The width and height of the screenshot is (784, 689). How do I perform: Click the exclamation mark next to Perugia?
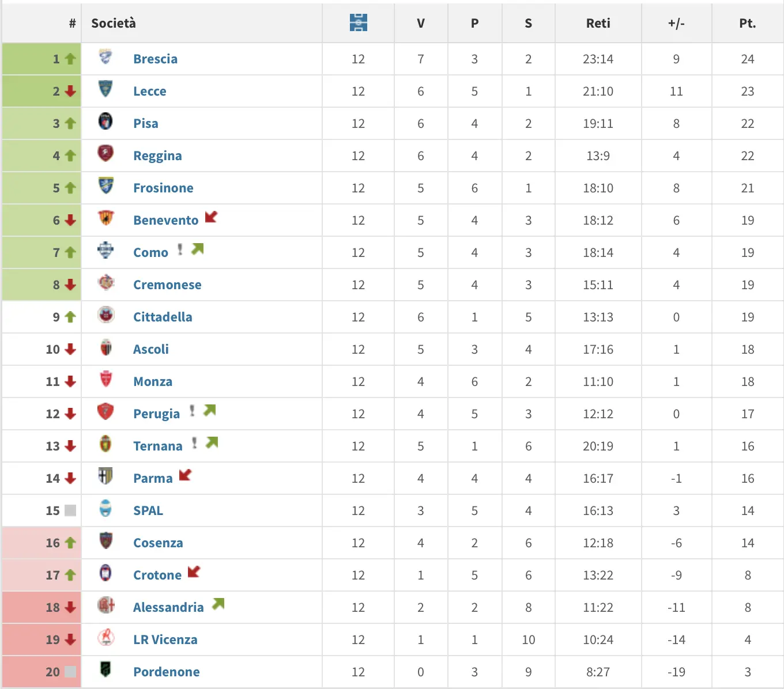pos(192,411)
